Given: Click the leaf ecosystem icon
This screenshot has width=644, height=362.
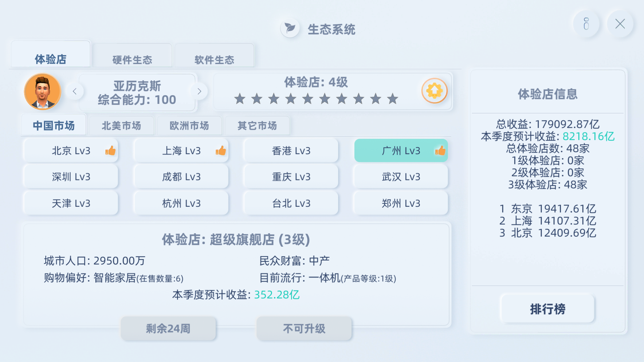Looking at the screenshot, I should (290, 28).
